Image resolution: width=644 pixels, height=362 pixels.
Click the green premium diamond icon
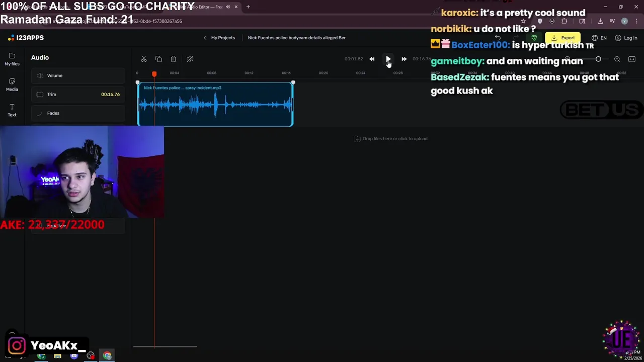point(534,38)
